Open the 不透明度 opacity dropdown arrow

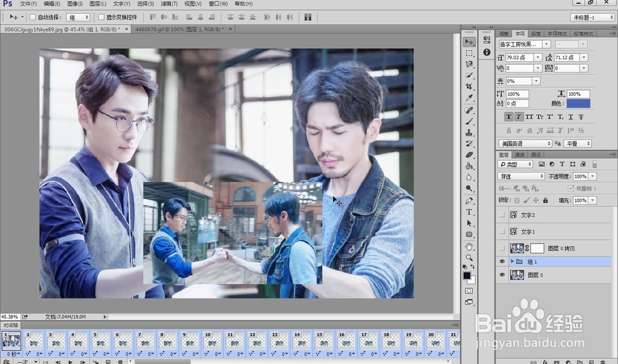(x=593, y=177)
